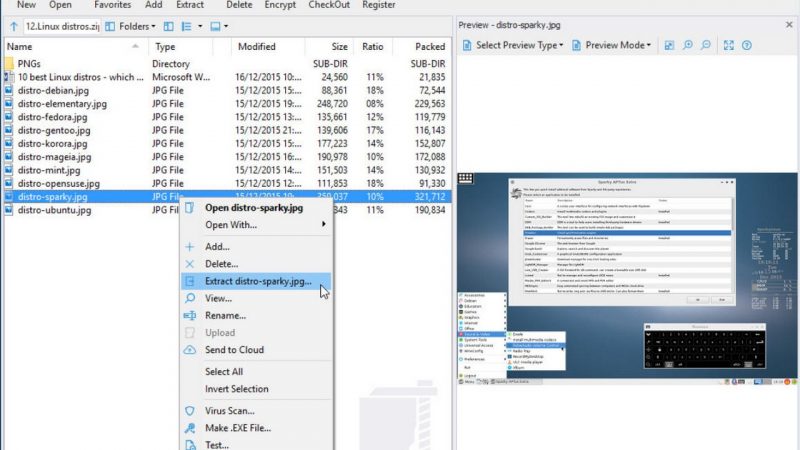Select the distro-fedora.jpg file row
The image size is (800, 450).
coord(227,117)
